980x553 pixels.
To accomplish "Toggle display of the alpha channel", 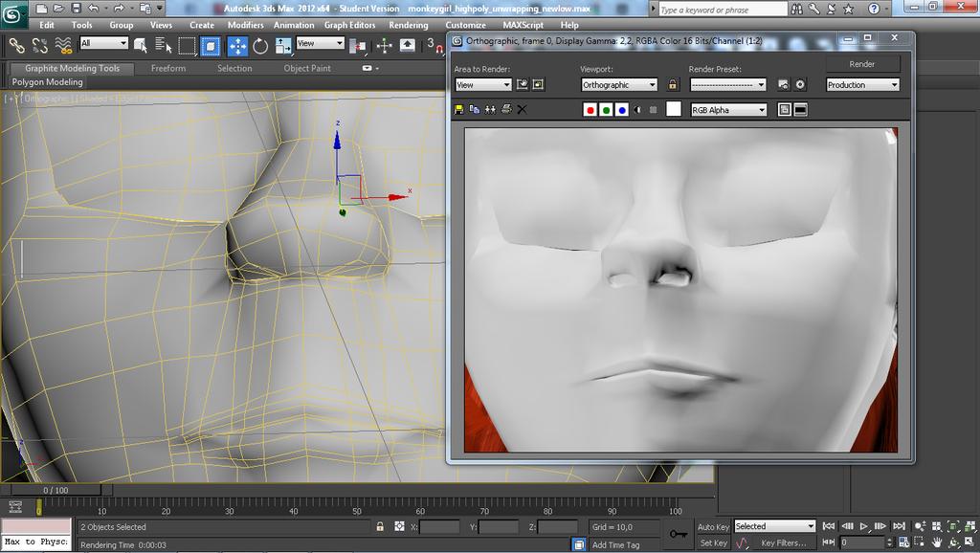I will click(637, 110).
